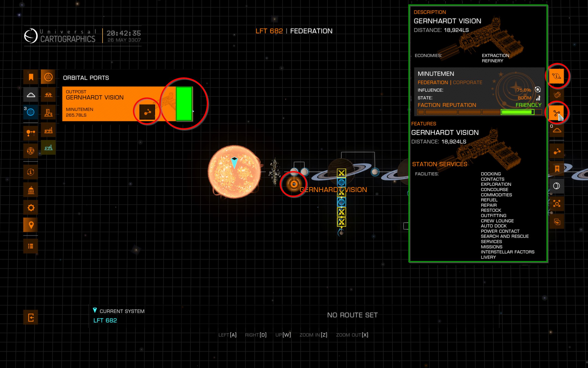Click the NO ROUTE SET text
588x368 pixels.
352,315
